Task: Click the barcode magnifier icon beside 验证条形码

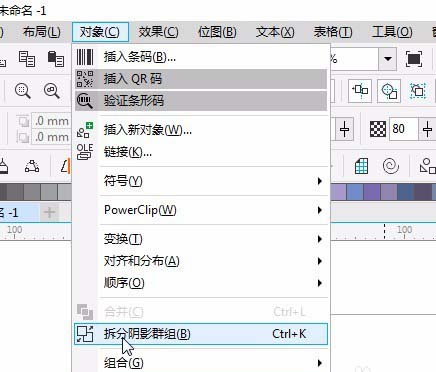Action: [85, 101]
